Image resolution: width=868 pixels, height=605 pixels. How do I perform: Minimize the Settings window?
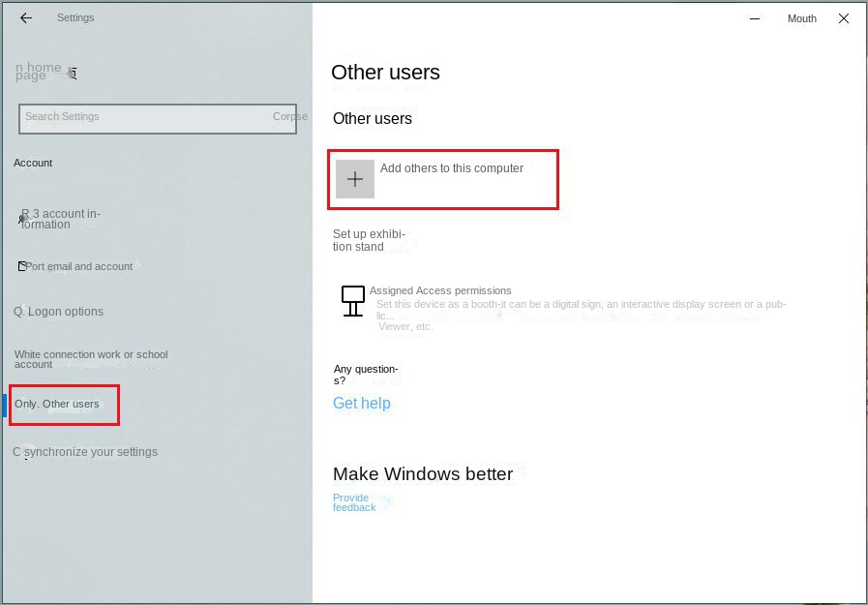click(755, 18)
